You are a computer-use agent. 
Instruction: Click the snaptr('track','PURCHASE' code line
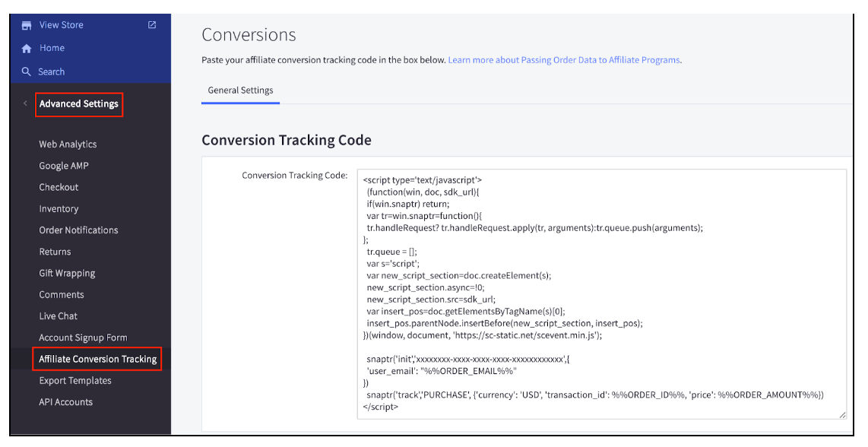pyautogui.click(x=595, y=395)
